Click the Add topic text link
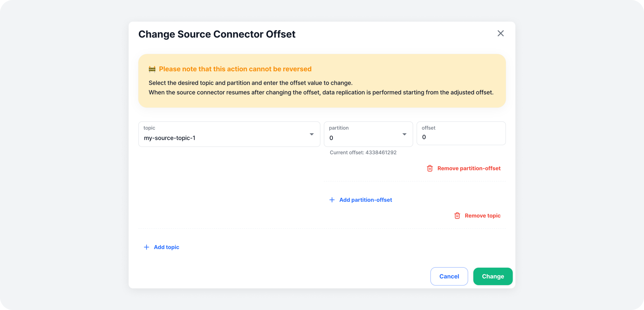The image size is (644, 310). 167,247
